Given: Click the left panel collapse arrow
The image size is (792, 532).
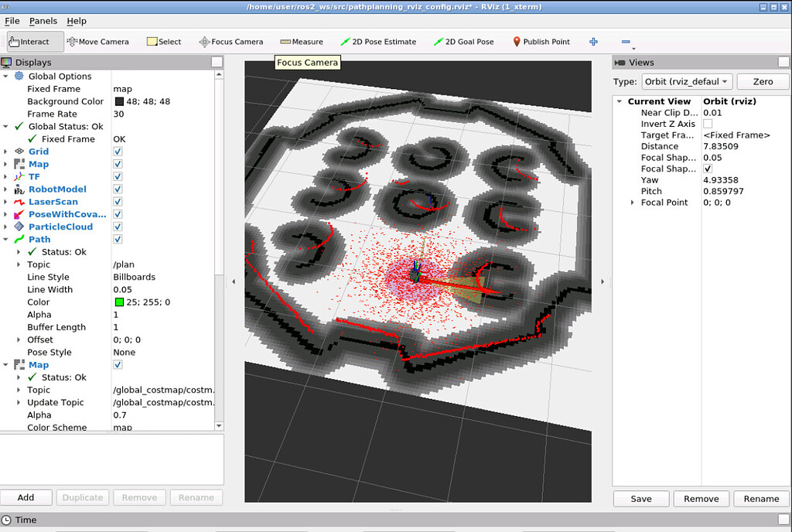Looking at the screenshot, I should click(x=234, y=281).
